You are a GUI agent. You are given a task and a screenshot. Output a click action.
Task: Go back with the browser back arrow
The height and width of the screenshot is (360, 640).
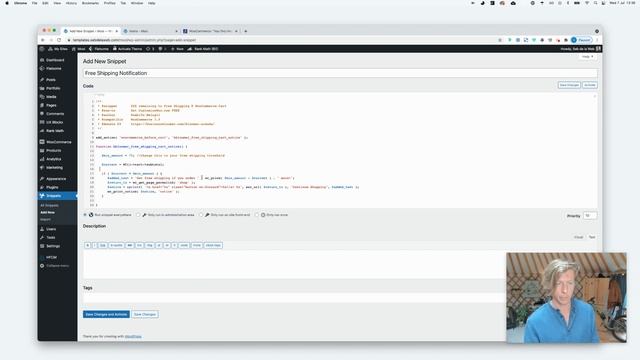click(42, 40)
